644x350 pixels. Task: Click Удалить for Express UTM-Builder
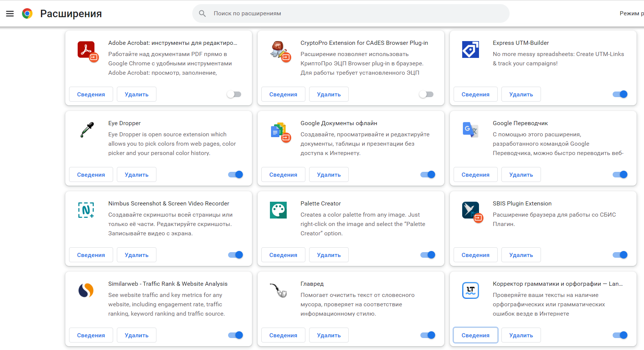(x=521, y=94)
